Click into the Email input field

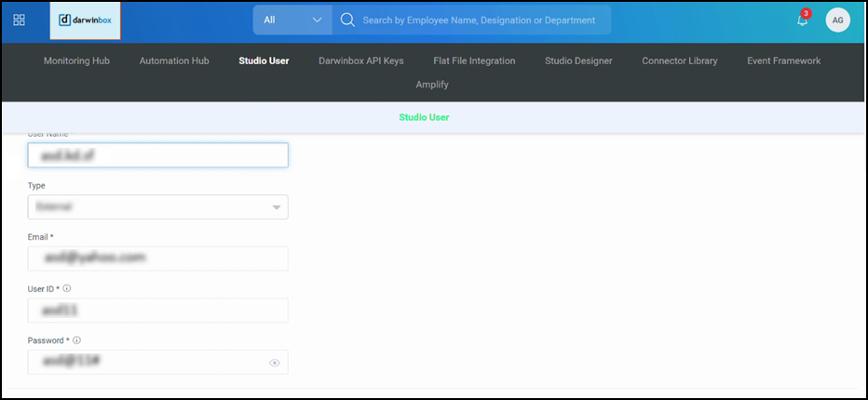(157, 258)
